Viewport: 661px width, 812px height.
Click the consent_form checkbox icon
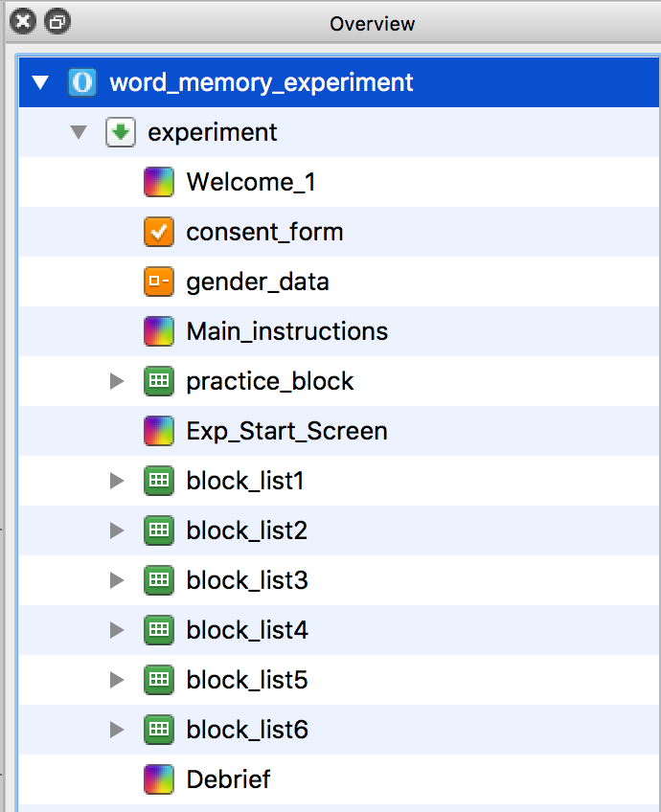click(158, 232)
